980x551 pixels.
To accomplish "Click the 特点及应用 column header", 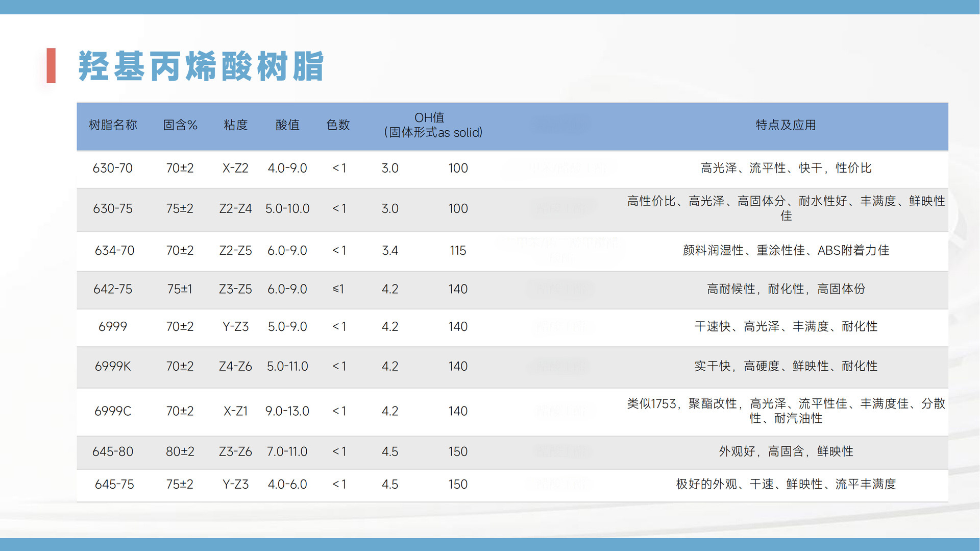I will [x=786, y=125].
